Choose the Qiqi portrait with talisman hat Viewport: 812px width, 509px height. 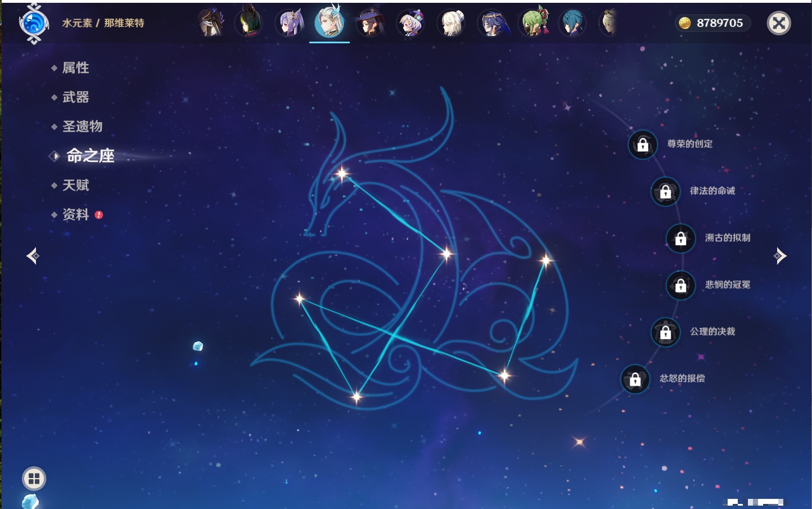[x=410, y=24]
